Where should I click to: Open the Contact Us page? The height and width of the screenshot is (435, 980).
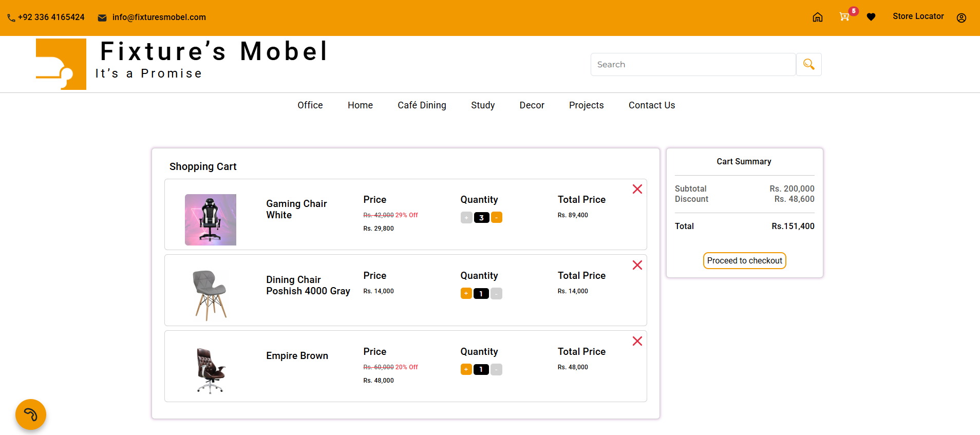[652, 105]
